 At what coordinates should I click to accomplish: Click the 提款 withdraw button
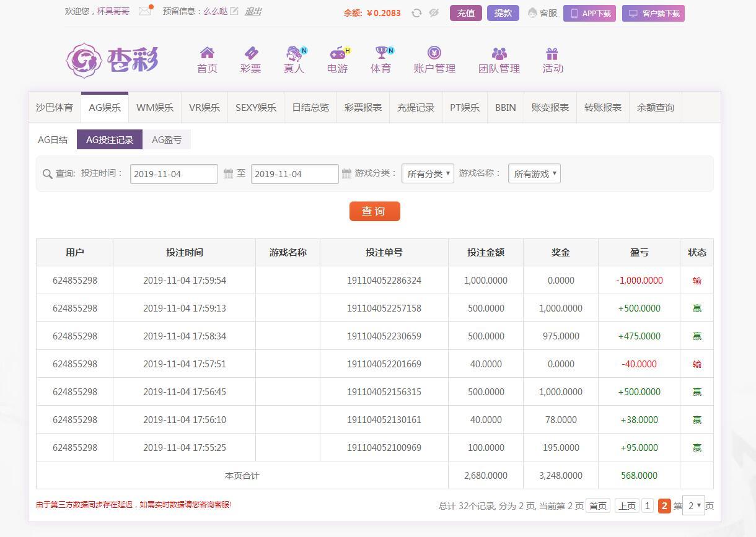(x=503, y=13)
